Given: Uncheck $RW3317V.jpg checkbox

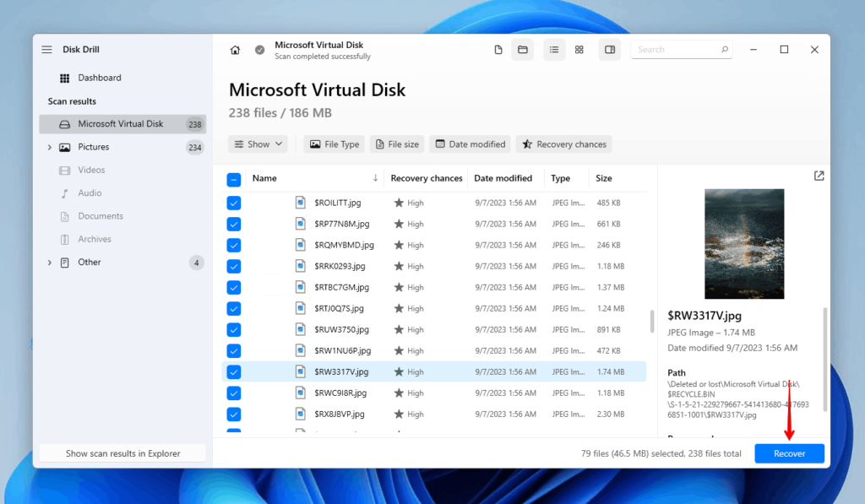Looking at the screenshot, I should tap(233, 372).
